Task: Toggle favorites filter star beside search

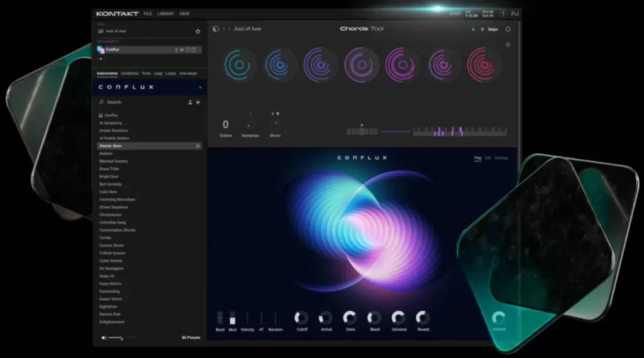Action: click(x=198, y=102)
